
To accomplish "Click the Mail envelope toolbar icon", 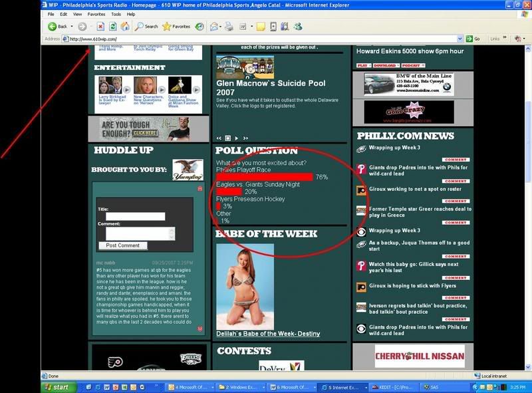I will (x=213, y=27).
